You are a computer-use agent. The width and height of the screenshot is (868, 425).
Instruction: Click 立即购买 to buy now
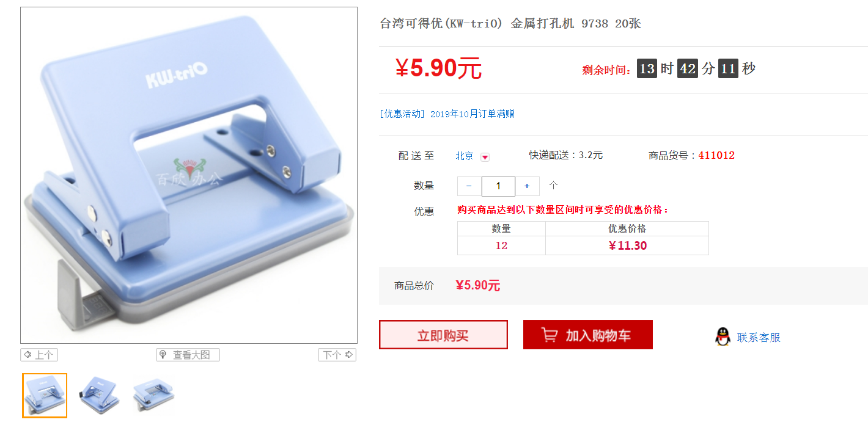coord(443,335)
